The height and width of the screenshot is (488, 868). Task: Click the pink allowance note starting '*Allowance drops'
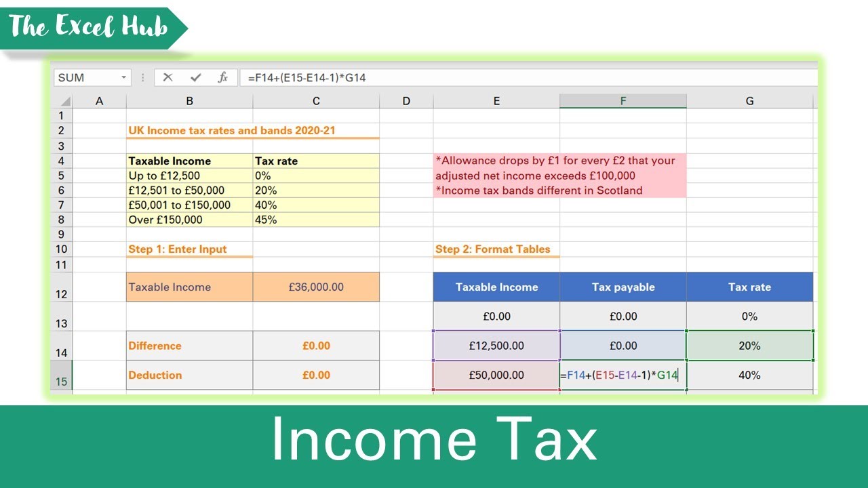tap(555, 168)
